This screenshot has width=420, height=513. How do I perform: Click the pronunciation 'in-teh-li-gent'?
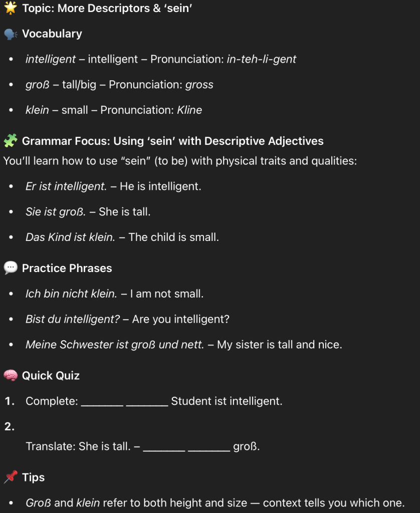pyautogui.click(x=261, y=59)
